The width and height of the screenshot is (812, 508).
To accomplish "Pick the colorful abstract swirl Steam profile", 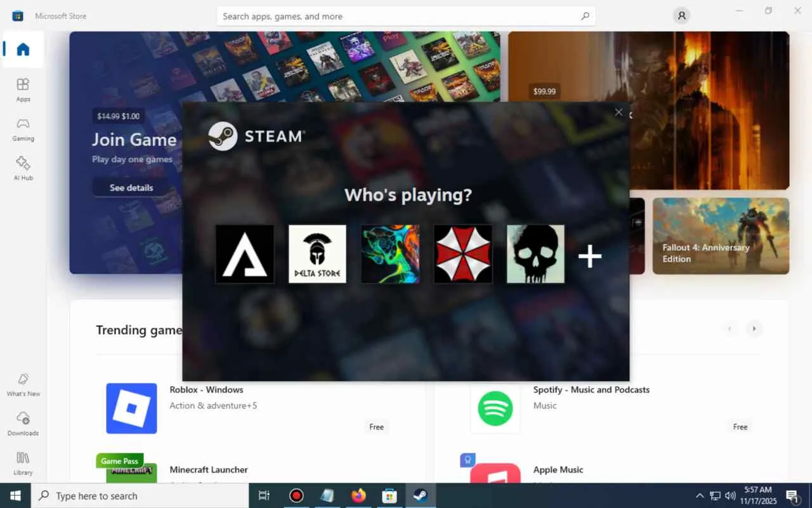I will (390, 254).
